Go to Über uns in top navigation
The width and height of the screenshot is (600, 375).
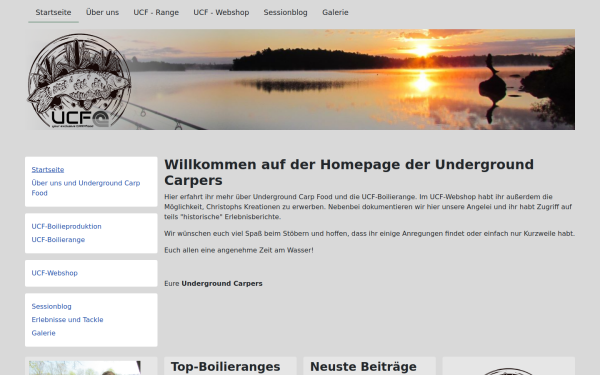[x=102, y=12]
